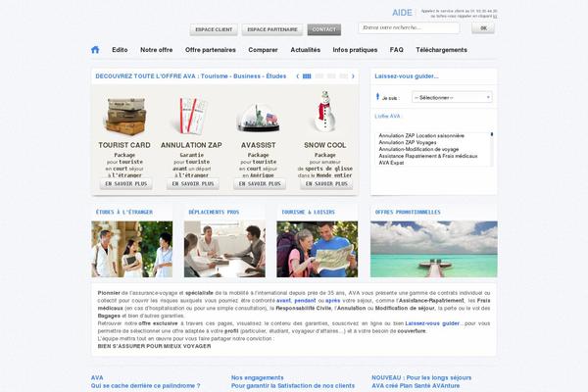Viewport: 588px width, 392px height.
Task: Click the Nos engagements heading link
Action: coord(257,377)
